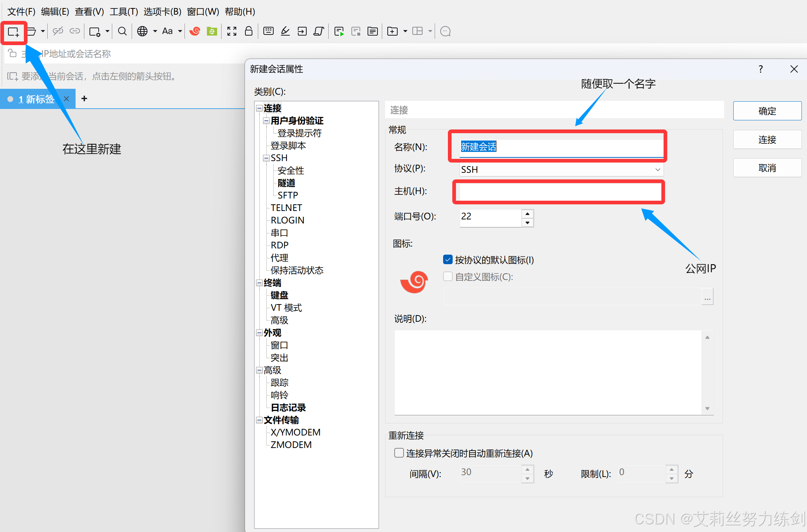Enable 自定义图标 checkbox
This screenshot has width=807, height=532.
[x=448, y=277]
